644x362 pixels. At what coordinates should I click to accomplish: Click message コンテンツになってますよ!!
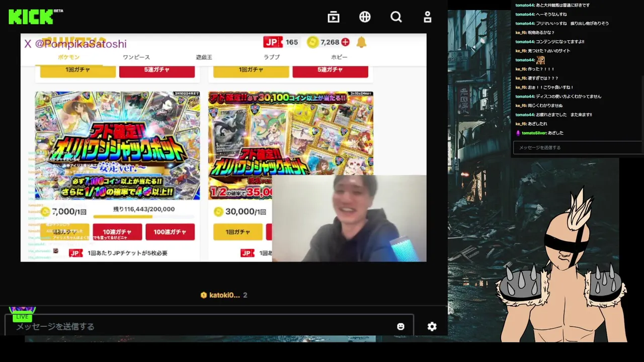[x=560, y=42]
